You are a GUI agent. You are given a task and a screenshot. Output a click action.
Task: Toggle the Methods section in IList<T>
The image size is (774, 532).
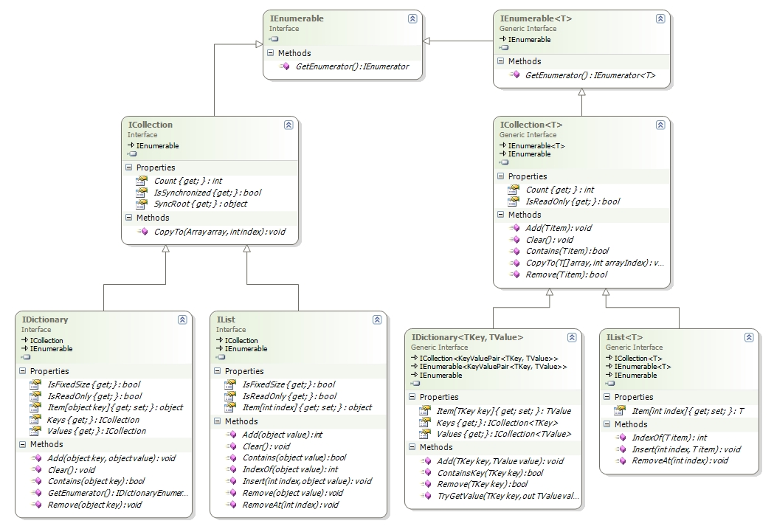pyautogui.click(x=607, y=424)
